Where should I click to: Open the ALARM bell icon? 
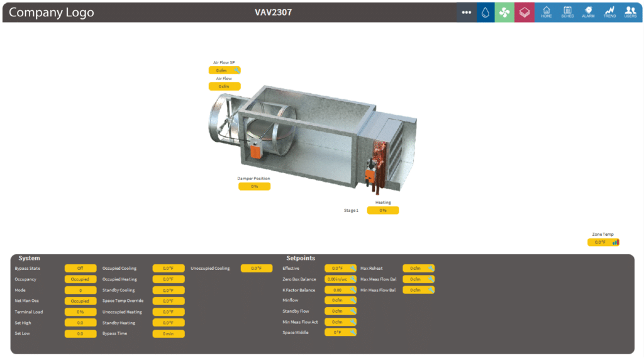point(588,13)
